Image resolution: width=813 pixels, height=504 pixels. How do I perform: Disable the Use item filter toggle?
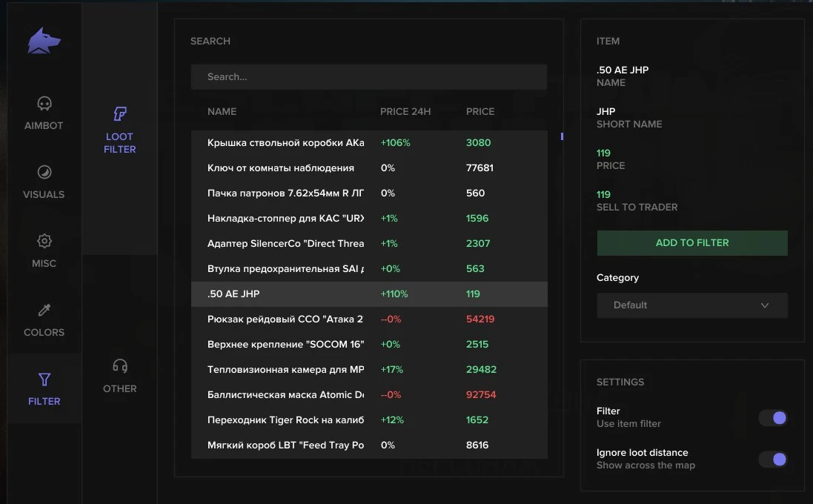pos(772,418)
